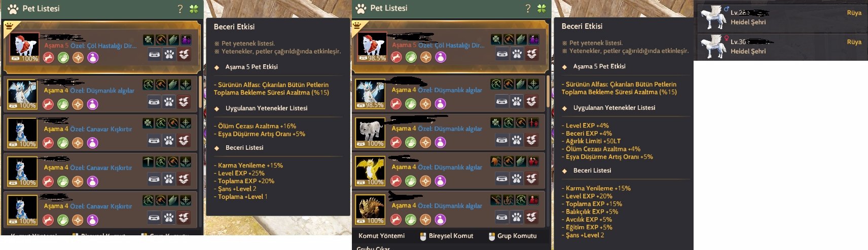Toggle the green hand icon on the golden winged dragon pet
Viewport: 868px width, 250px height.
pos(411,181)
